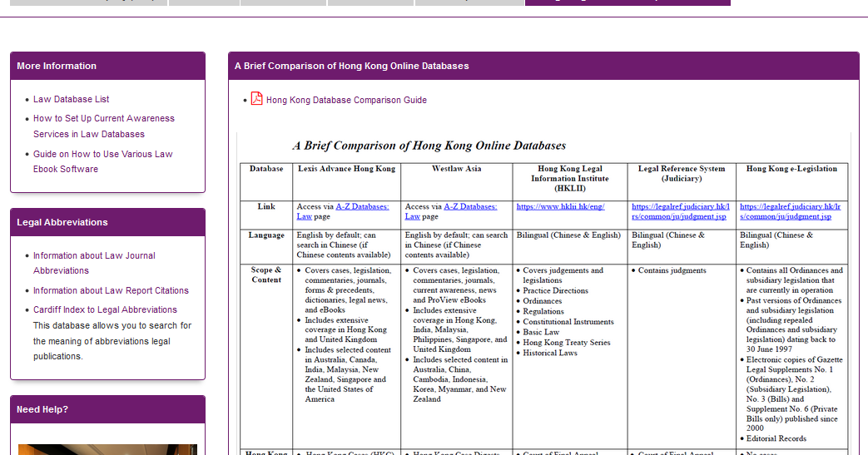The width and height of the screenshot is (868, 455).
Task: Click the 'Hong Kong Treaty Series' bullet
Action: coord(566,343)
